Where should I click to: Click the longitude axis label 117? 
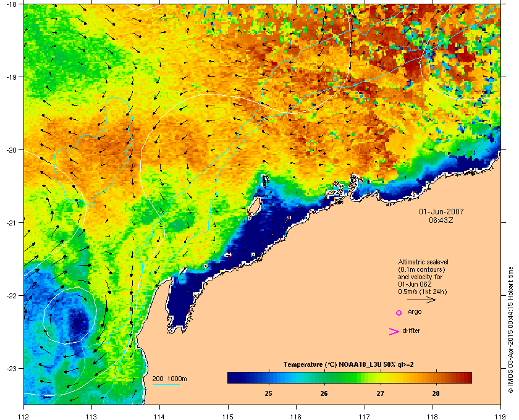pos(365,416)
